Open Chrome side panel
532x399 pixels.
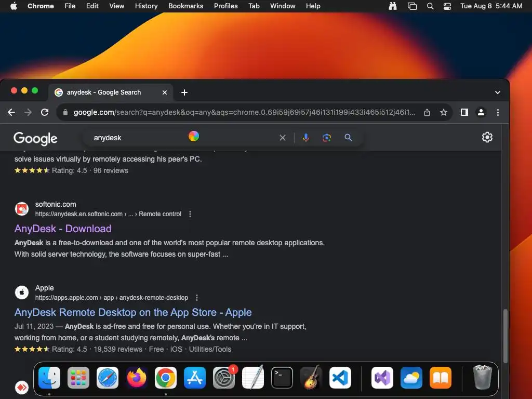point(464,112)
